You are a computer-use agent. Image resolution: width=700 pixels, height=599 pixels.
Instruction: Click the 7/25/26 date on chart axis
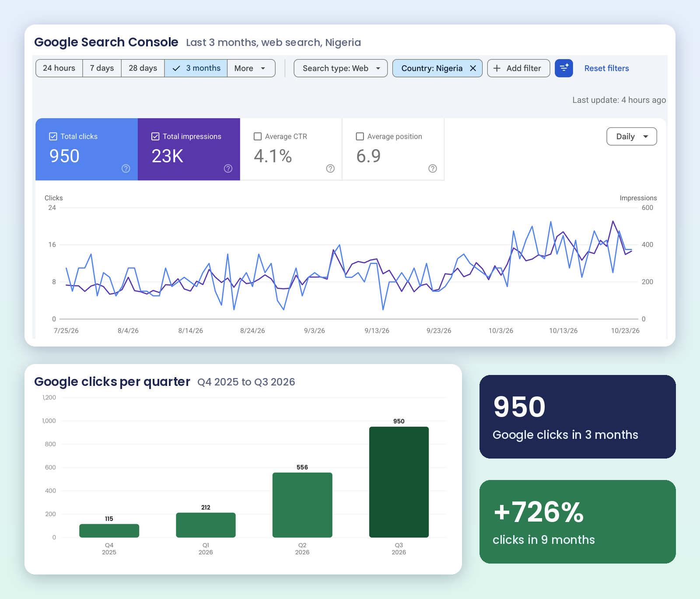point(66,331)
